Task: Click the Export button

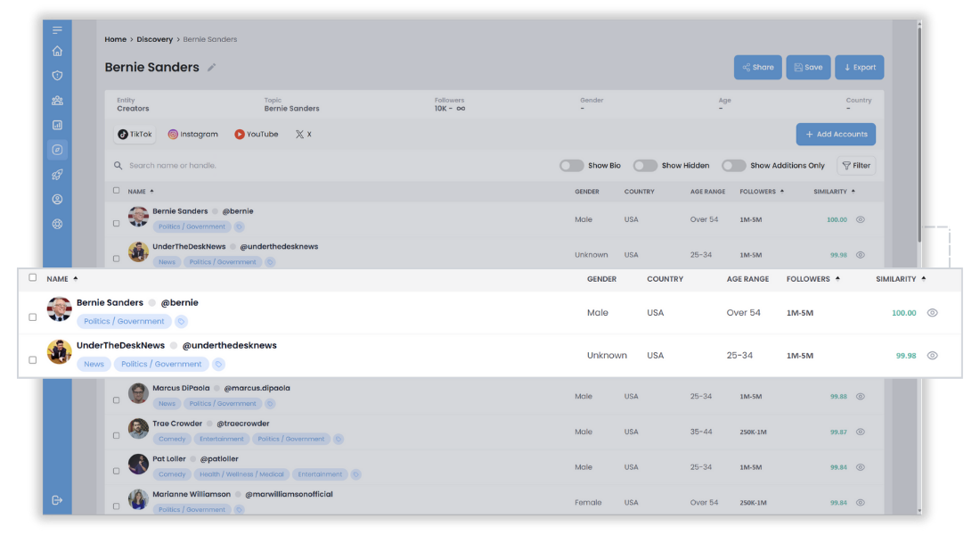Action: click(x=860, y=68)
